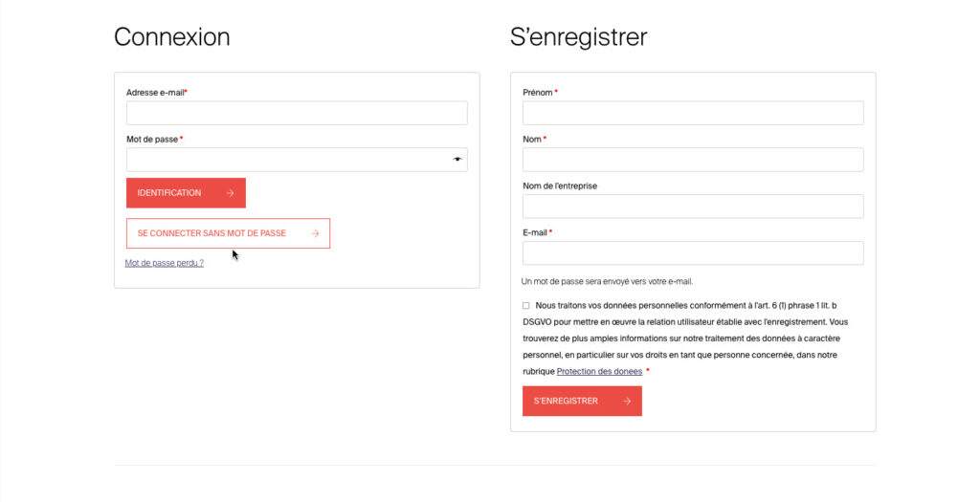This screenshot has height=502, width=980.
Task: Open the Mot de passe perdu link
Action: [165, 263]
